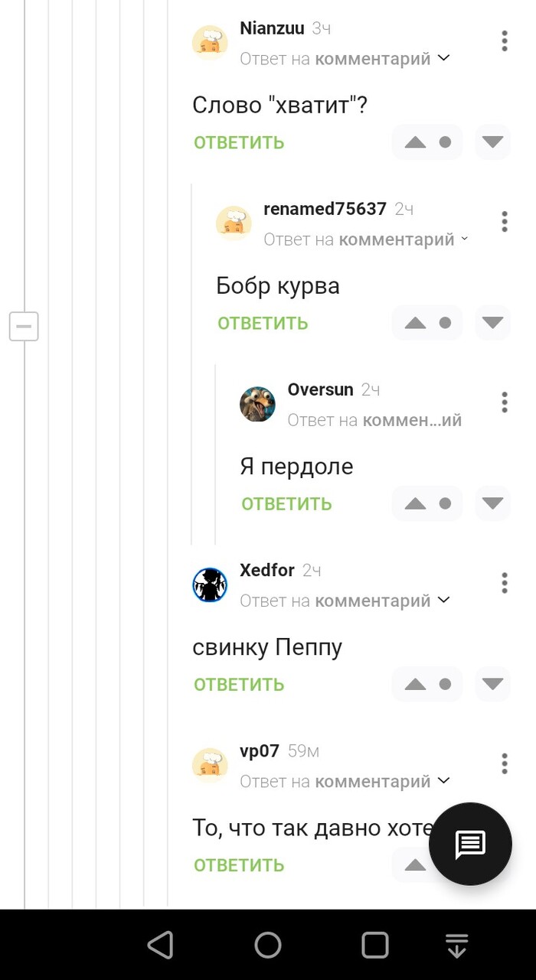Tap the Android back navigation button

coord(161,945)
